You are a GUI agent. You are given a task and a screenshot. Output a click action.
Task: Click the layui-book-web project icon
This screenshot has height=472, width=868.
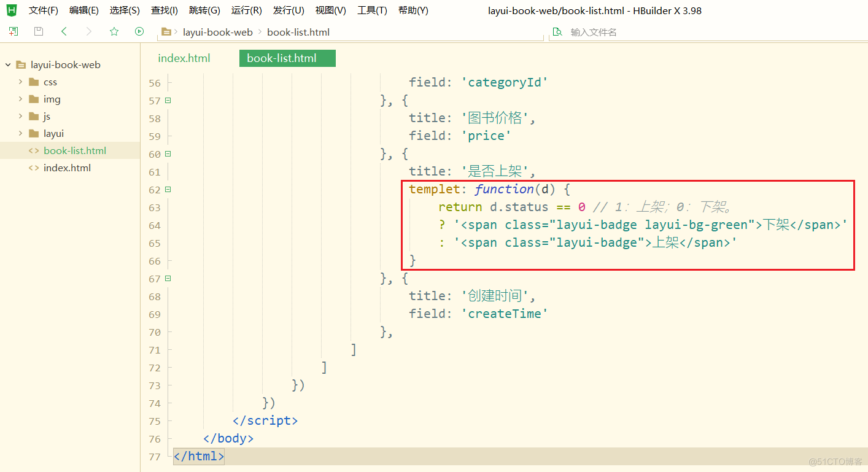point(21,64)
